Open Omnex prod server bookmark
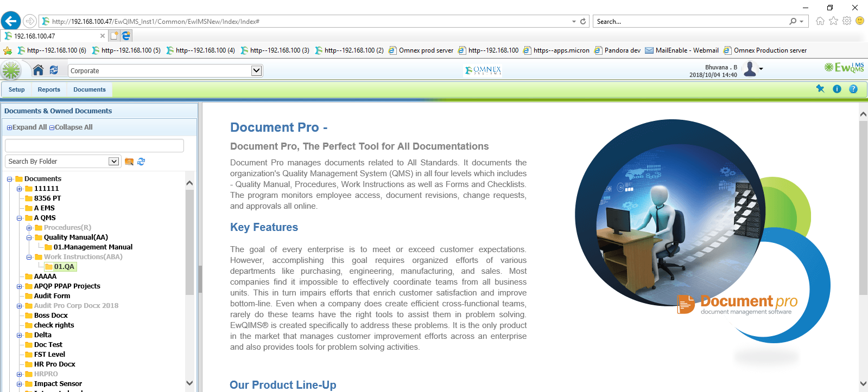The height and width of the screenshot is (392, 868). point(421,50)
